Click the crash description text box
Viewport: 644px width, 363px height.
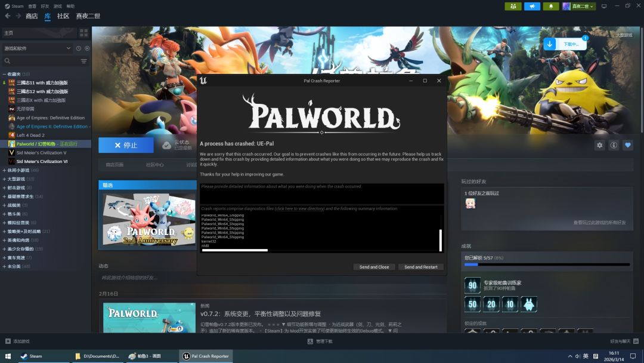tap(321, 193)
